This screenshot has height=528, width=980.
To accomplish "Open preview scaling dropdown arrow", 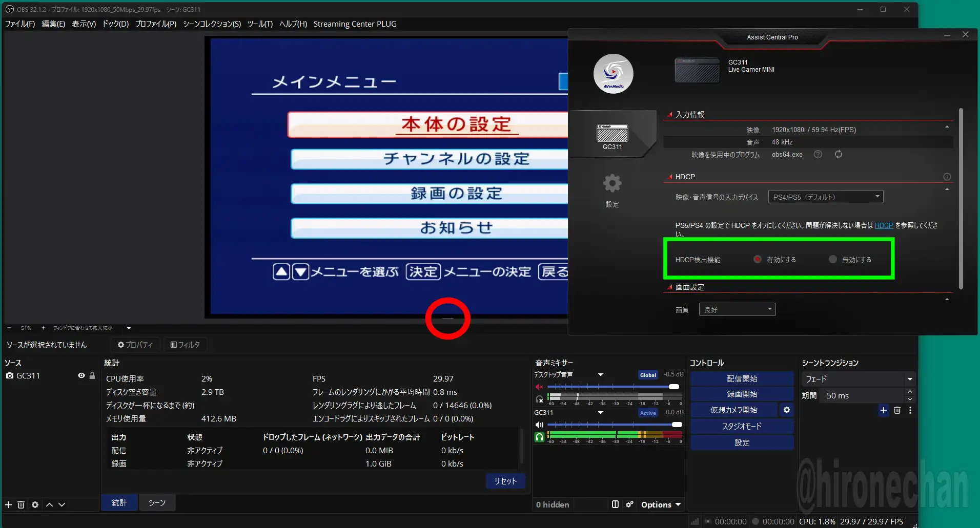I will click(129, 328).
